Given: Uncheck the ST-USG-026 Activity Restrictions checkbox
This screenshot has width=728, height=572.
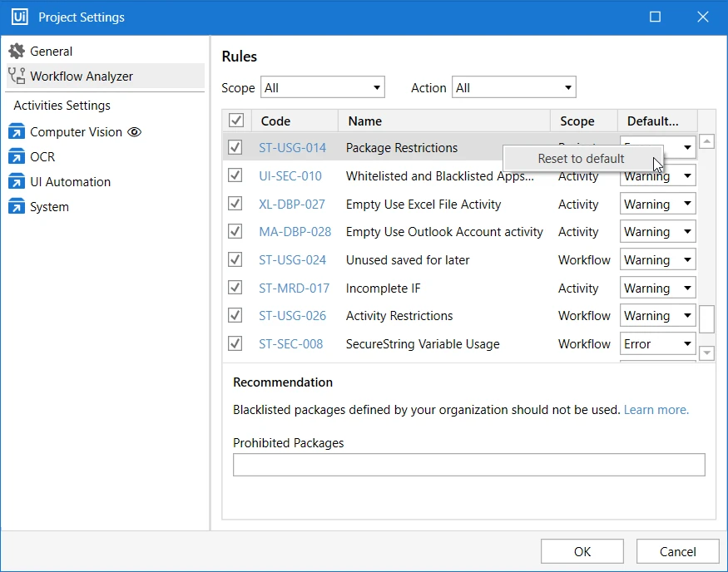Looking at the screenshot, I should tap(235, 315).
